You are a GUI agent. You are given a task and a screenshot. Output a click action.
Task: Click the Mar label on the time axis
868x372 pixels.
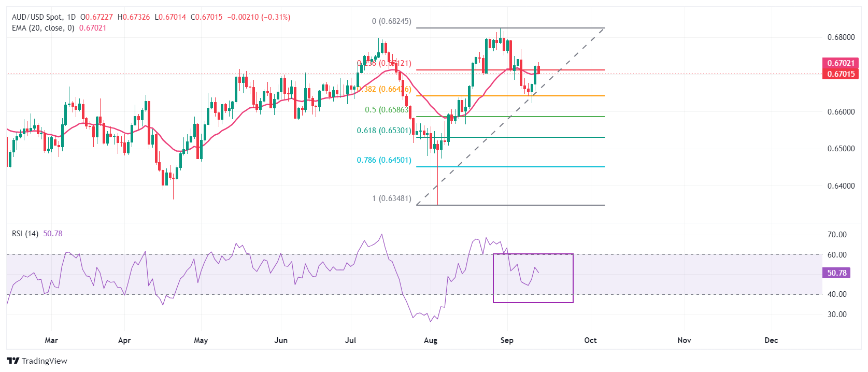(51, 340)
